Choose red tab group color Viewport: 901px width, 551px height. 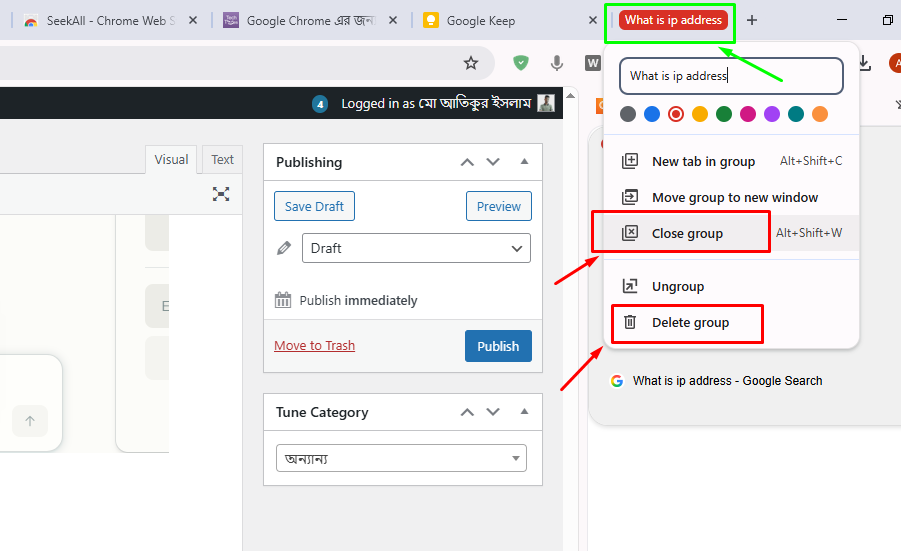(676, 114)
